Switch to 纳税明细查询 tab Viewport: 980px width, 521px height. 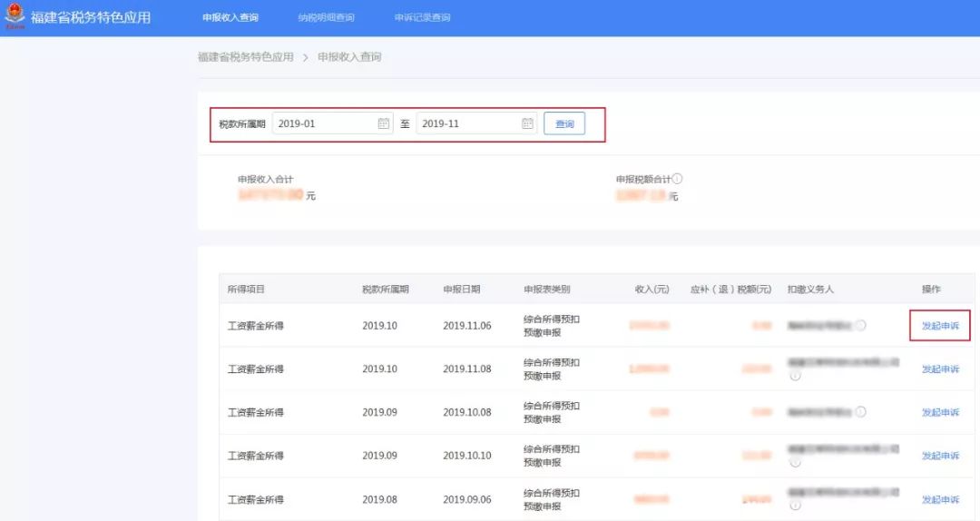[327, 17]
